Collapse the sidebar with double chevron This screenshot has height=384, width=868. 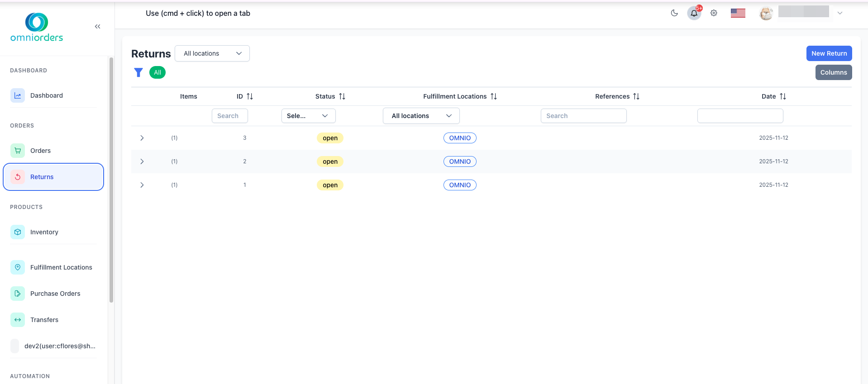tap(97, 27)
